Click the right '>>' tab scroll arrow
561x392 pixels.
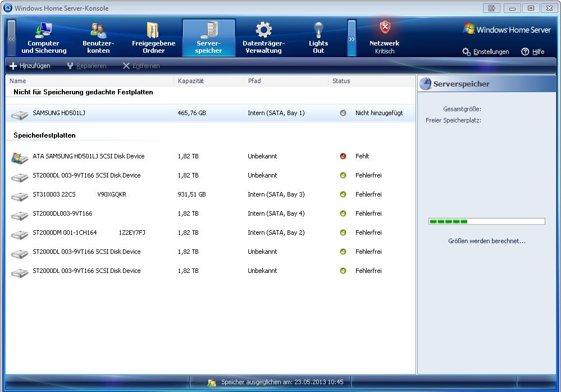[x=352, y=38]
